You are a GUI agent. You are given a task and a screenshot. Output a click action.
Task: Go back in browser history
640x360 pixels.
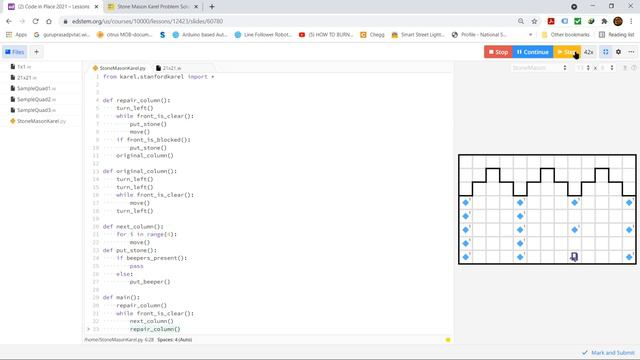(x=9, y=21)
